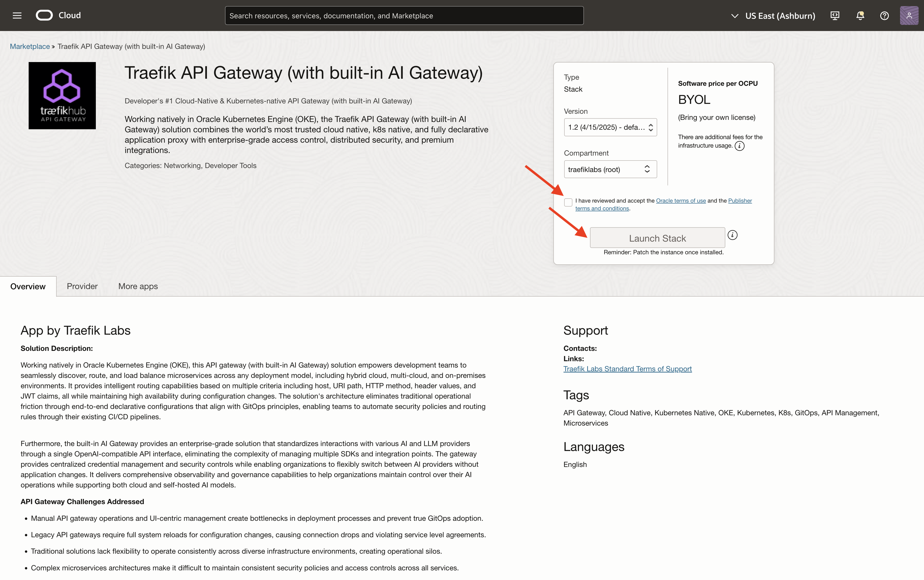Open the Cloud Shell developer tools icon

(x=835, y=16)
